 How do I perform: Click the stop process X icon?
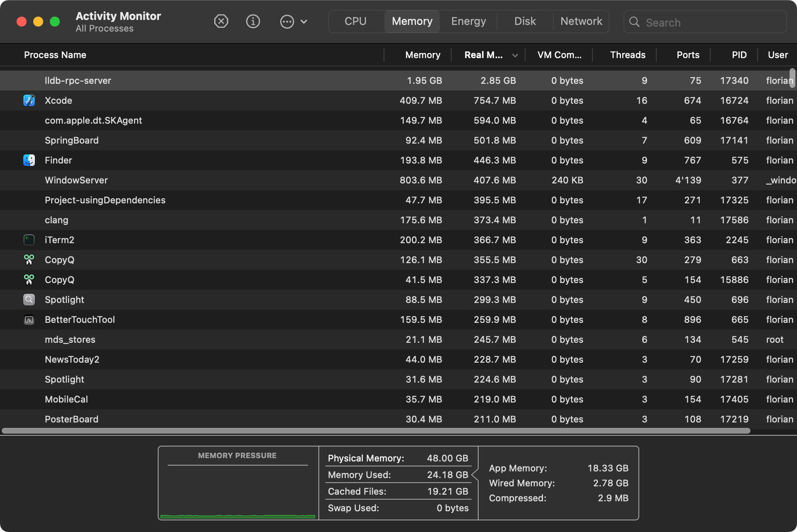pos(221,21)
